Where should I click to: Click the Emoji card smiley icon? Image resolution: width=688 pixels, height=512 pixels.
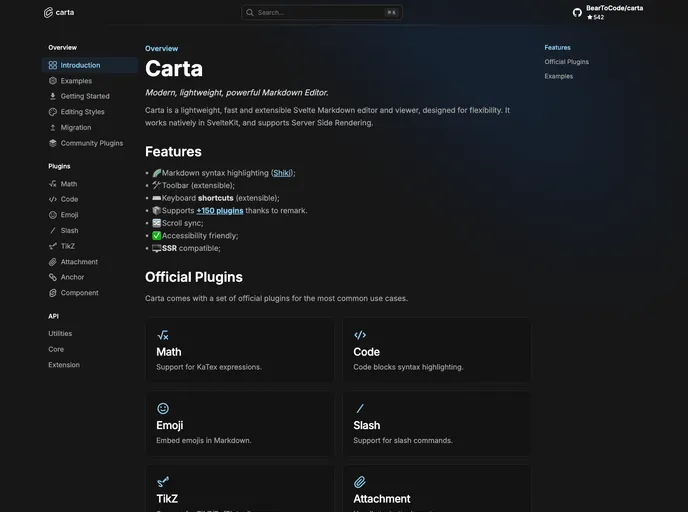[x=163, y=408]
